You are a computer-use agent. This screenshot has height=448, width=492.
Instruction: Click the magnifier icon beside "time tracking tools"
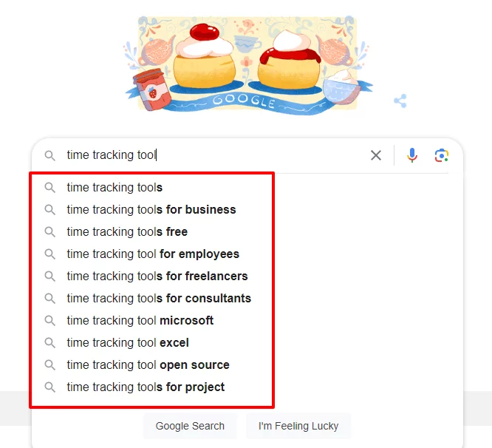click(x=50, y=188)
